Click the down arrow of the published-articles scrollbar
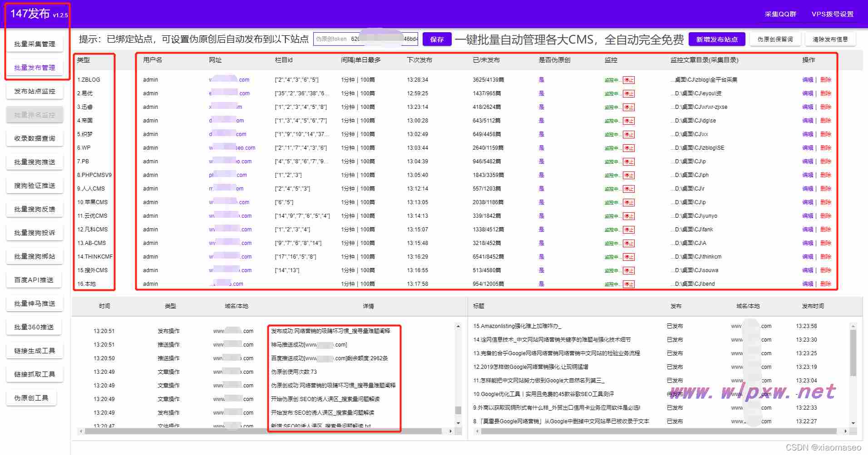 tap(853, 423)
